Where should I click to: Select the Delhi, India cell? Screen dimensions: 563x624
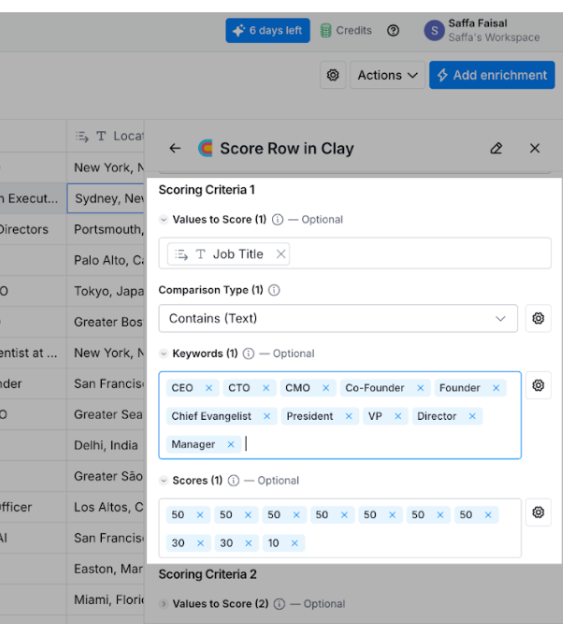tap(105, 445)
